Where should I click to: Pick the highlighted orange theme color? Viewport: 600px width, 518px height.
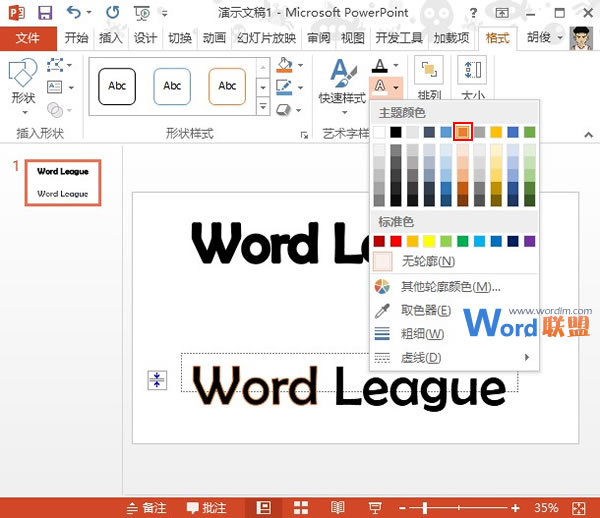(x=463, y=132)
